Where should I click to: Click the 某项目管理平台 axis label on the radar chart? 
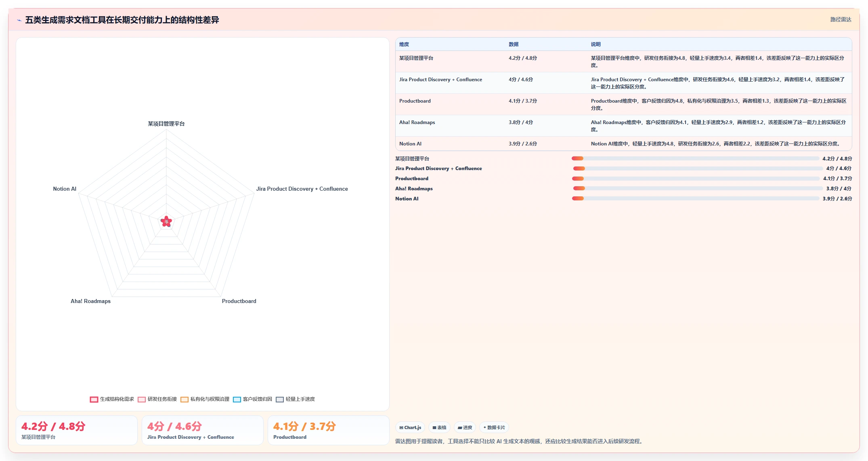pyautogui.click(x=166, y=124)
